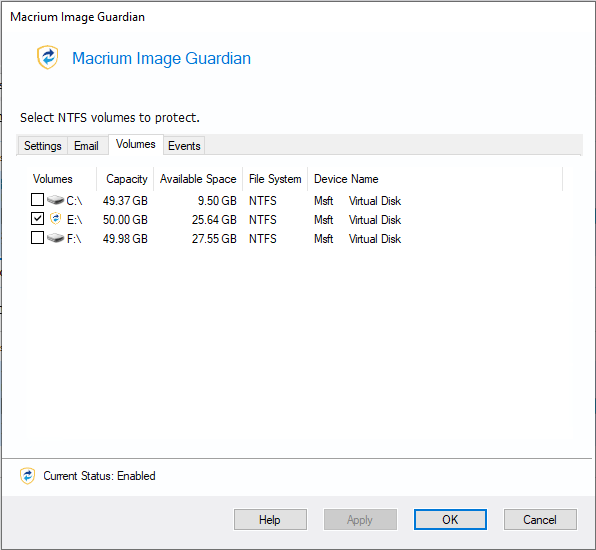Click the E:\ protected shield icon
The width and height of the screenshot is (596, 550).
[x=55, y=219]
